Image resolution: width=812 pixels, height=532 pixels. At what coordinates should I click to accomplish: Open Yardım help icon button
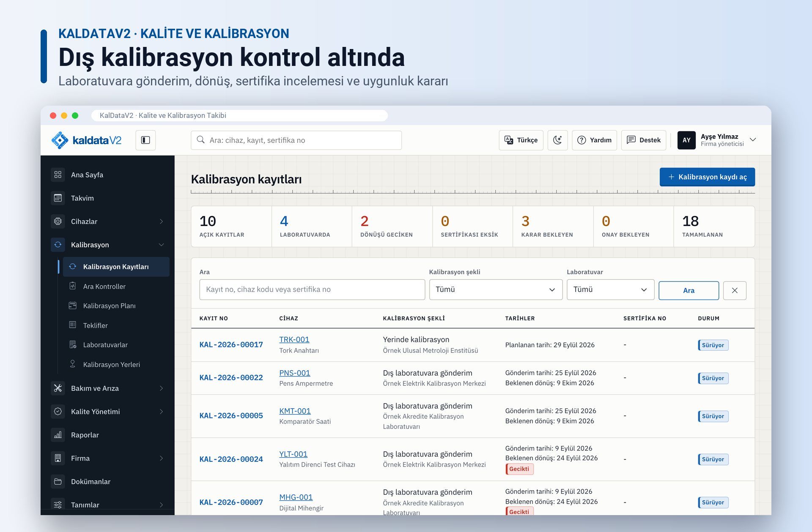tap(594, 140)
